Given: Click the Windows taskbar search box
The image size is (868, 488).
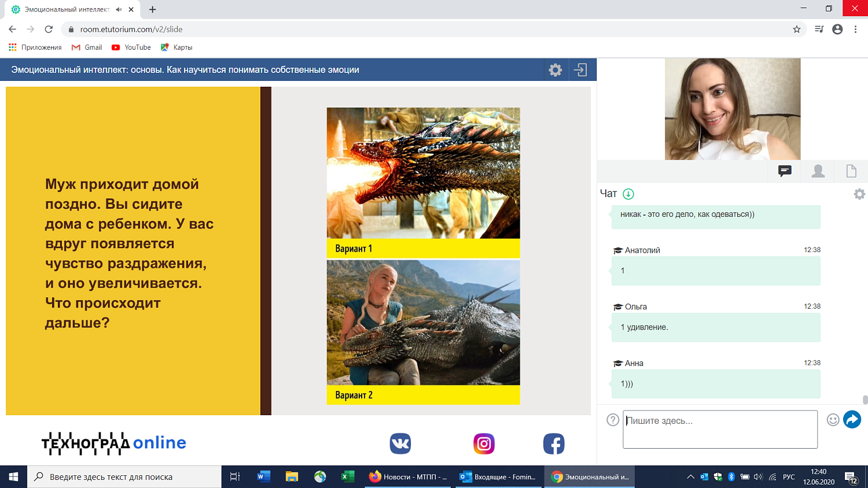Looking at the screenshot, I should pyautogui.click(x=124, y=476).
